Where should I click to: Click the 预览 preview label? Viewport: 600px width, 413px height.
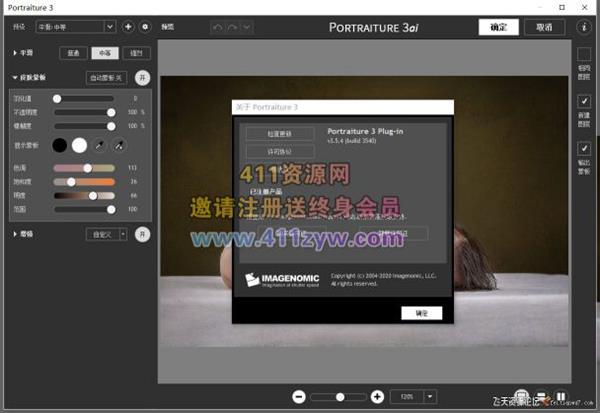point(168,27)
